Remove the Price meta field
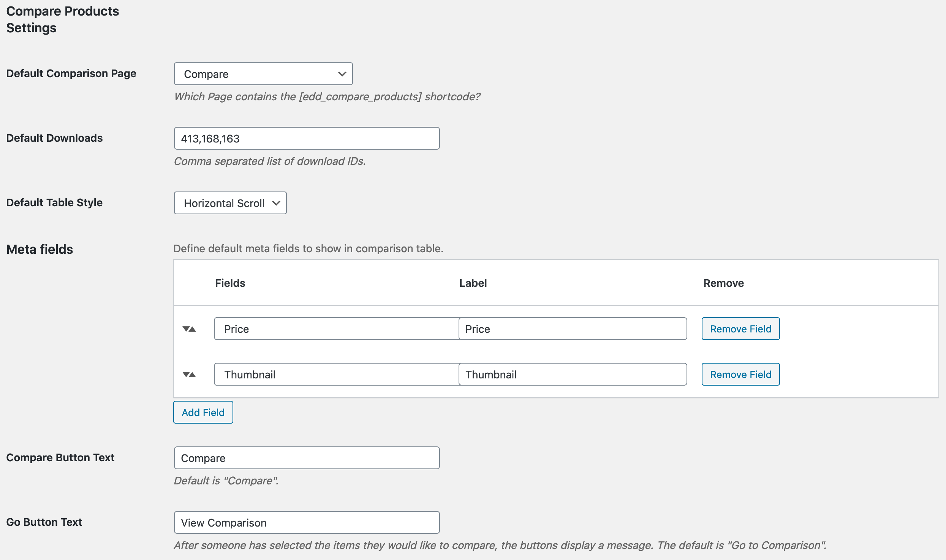This screenshot has width=946, height=560. coord(740,329)
